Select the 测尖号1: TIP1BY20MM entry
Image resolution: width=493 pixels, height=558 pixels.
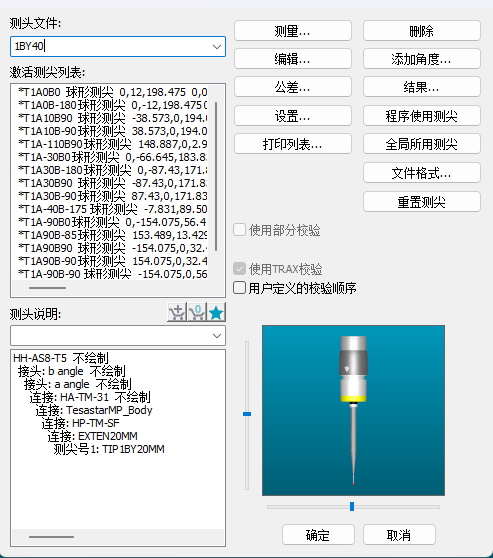(x=109, y=449)
